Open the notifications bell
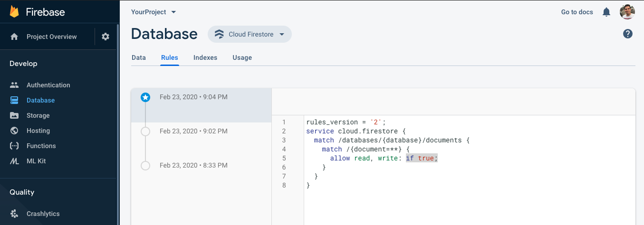This screenshot has width=644, height=225. [x=606, y=12]
